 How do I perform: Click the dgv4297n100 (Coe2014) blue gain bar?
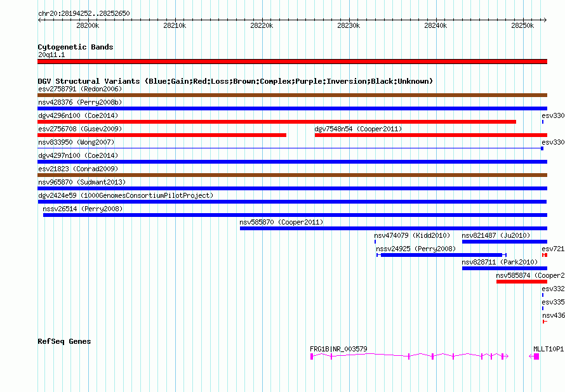pyautogui.click(x=292, y=162)
